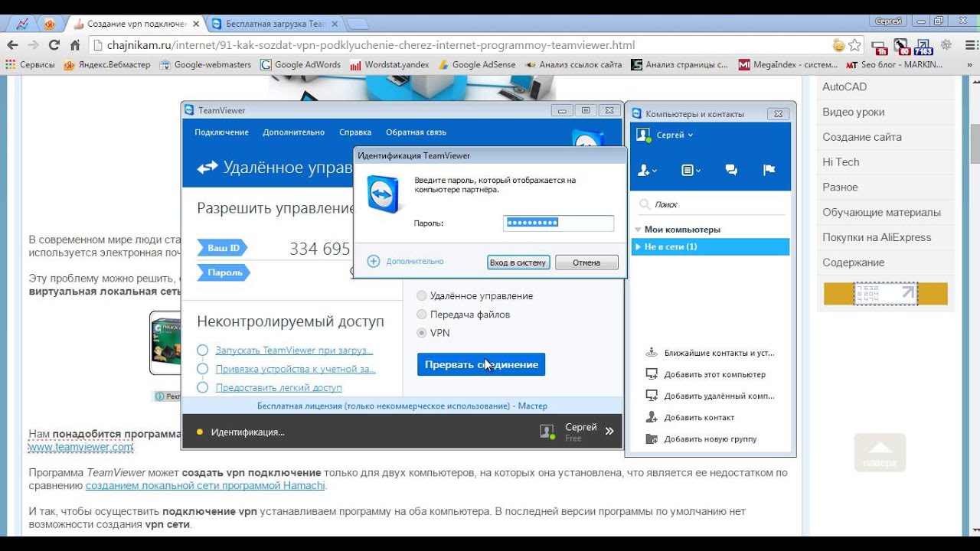Screen dimensions: 980x551
Task: Click the plus icon next to Дополнительно
Action: [x=374, y=261]
